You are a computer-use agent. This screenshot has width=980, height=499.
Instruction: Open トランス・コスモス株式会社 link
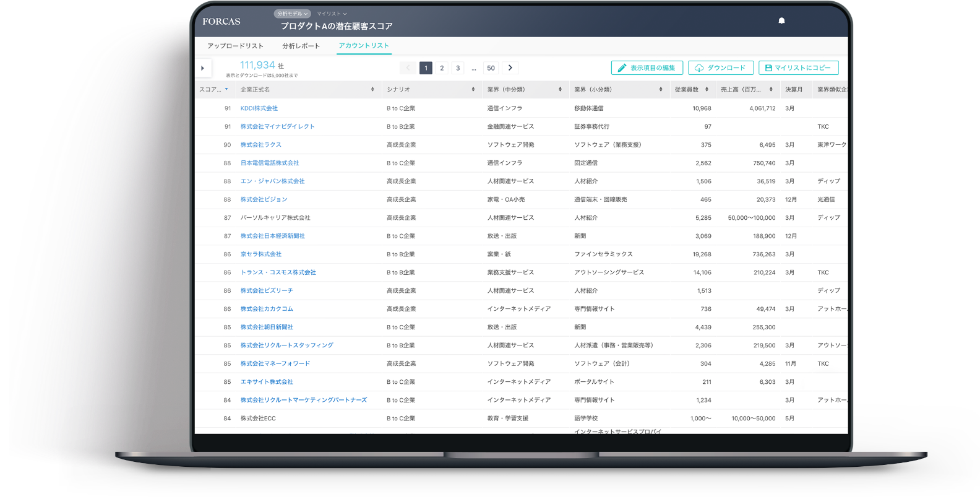278,272
